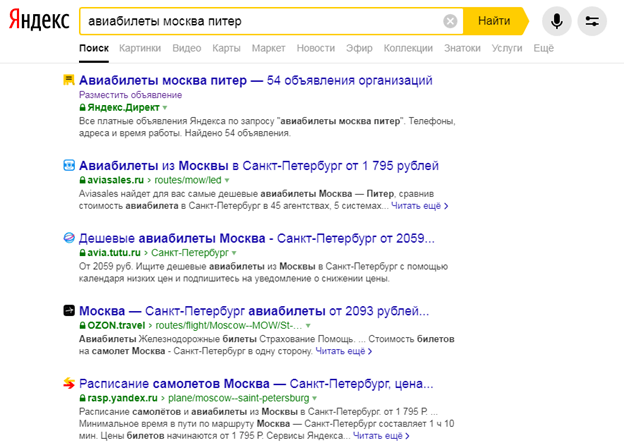Viewport: 624px width, 443px height.
Task: Open routes/mow/led path link
Action: point(188,180)
